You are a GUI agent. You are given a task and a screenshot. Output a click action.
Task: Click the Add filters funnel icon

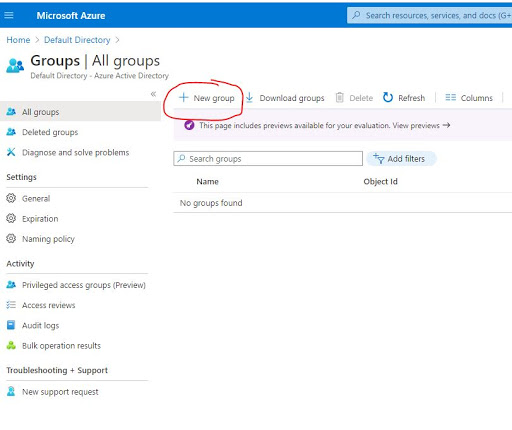[x=379, y=159]
